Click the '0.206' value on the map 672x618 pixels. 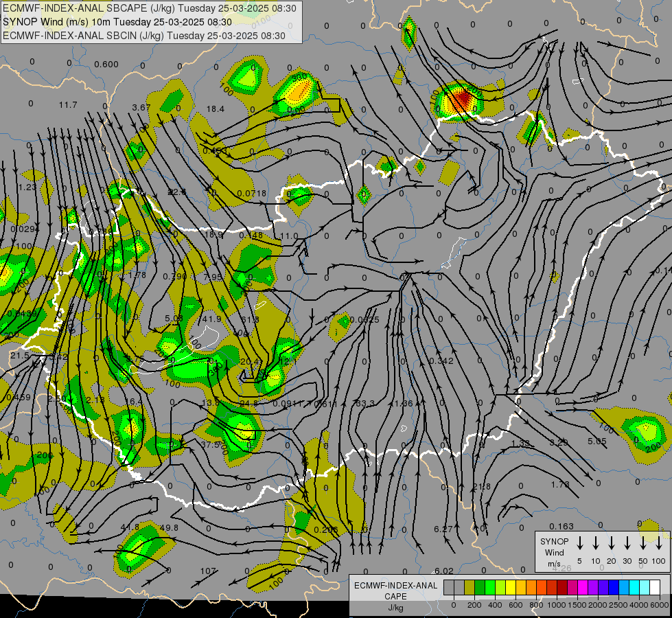tap(326, 529)
